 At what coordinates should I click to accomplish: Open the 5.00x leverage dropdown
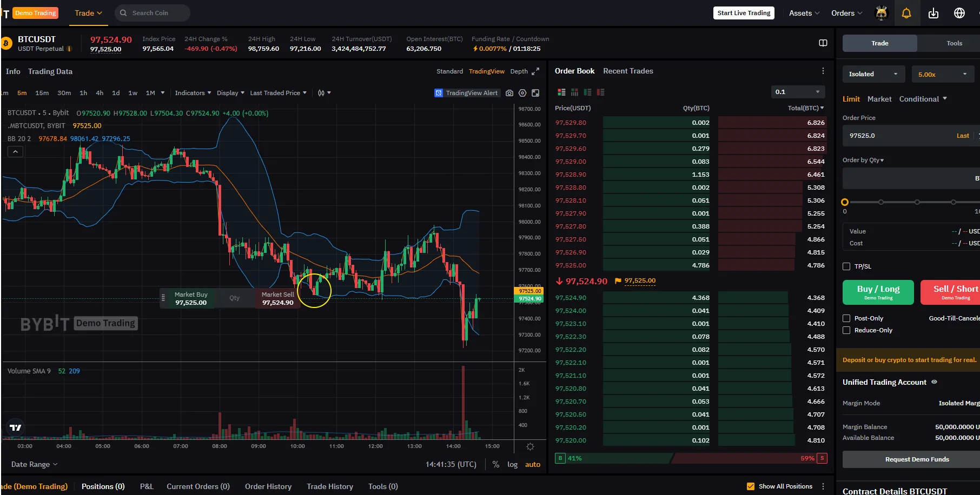(x=943, y=74)
